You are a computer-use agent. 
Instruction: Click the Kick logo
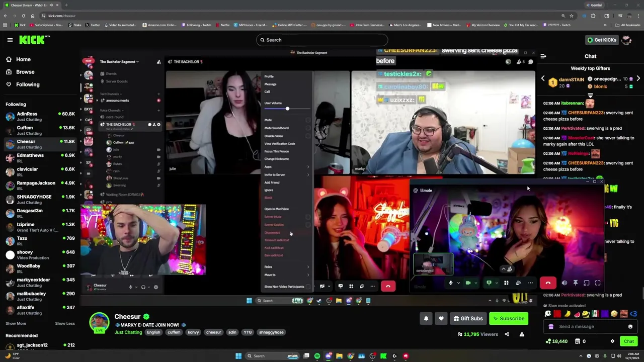point(35,40)
